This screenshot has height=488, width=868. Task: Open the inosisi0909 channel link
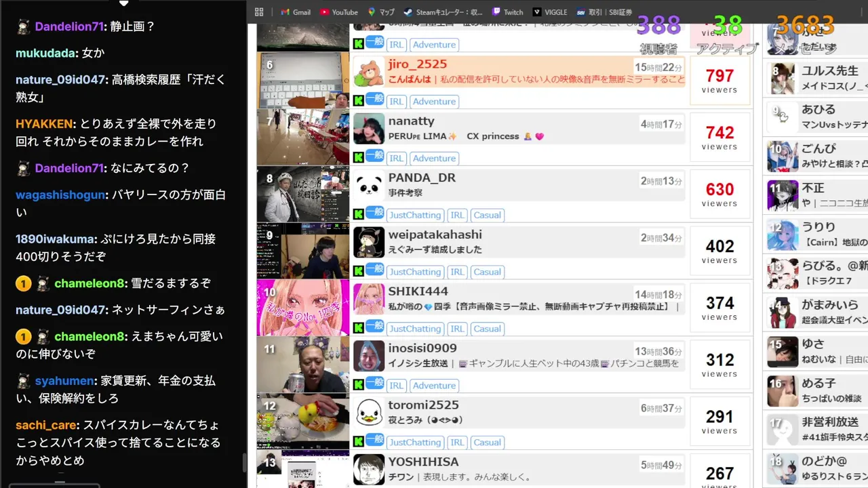click(x=422, y=348)
